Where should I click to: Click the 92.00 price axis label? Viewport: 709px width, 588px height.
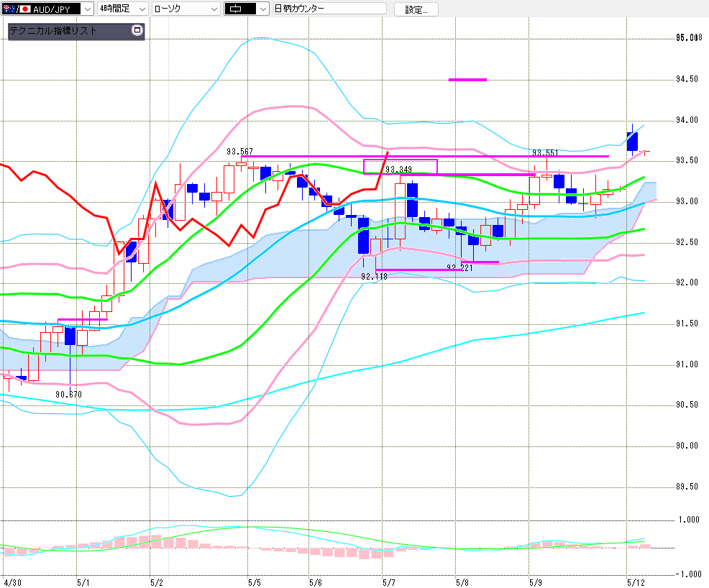(687, 282)
